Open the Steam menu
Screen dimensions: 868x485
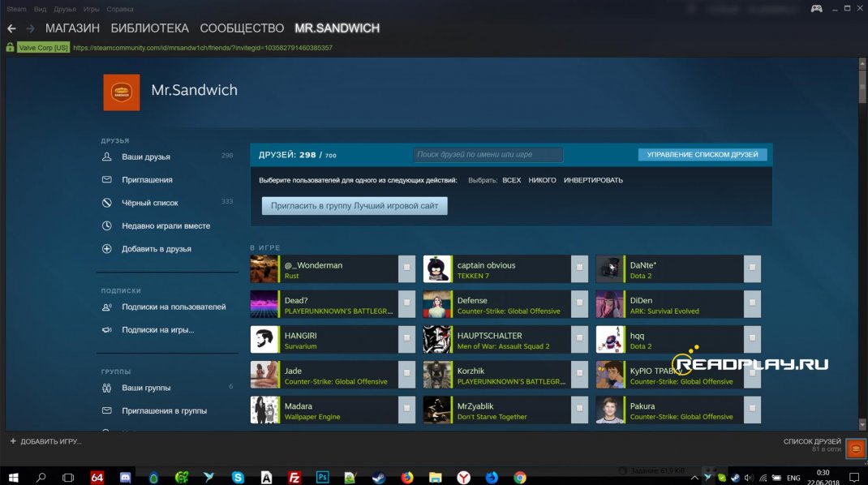coord(16,9)
